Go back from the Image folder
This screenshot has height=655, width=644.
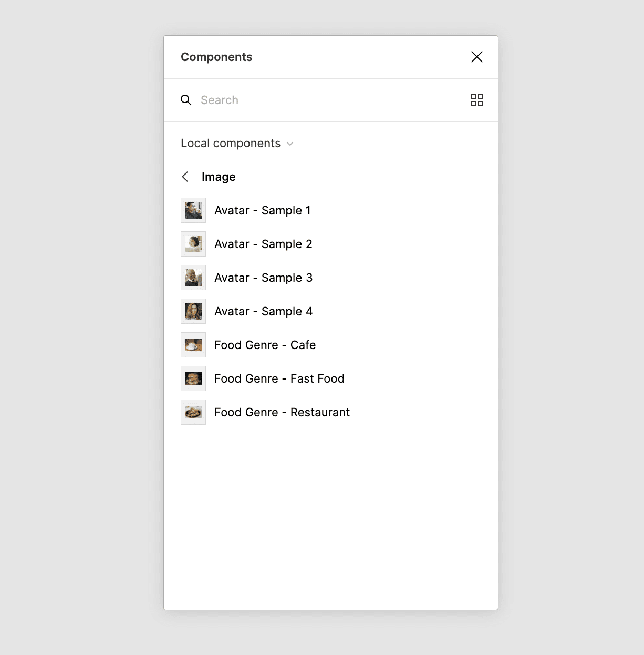click(185, 177)
